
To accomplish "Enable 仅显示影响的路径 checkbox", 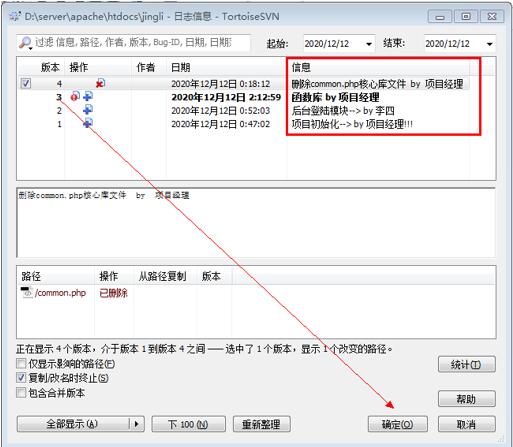I will [21, 363].
